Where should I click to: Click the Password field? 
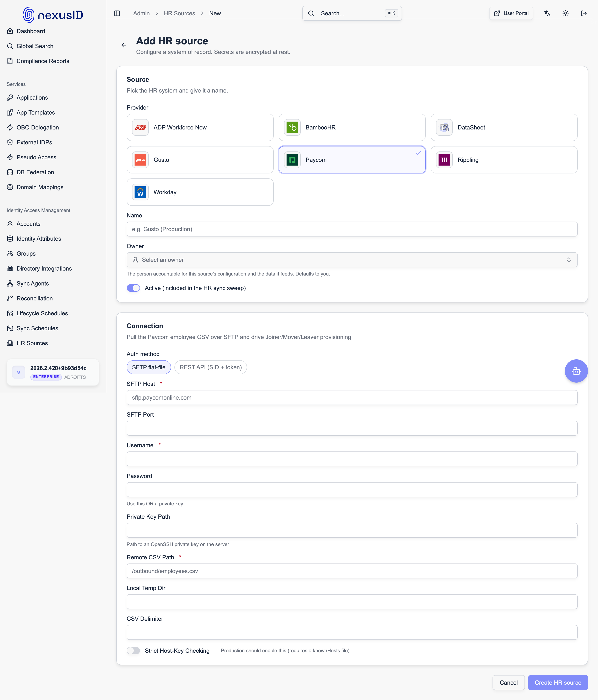352,490
